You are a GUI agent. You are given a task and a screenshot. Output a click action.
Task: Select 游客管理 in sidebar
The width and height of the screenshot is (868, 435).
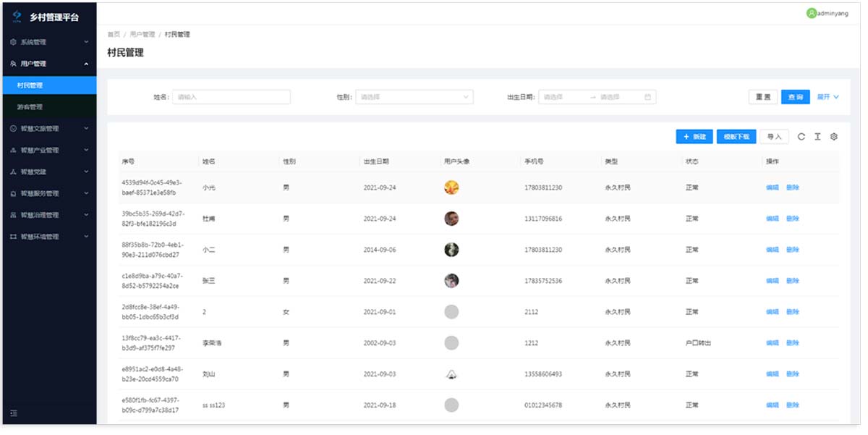point(49,107)
